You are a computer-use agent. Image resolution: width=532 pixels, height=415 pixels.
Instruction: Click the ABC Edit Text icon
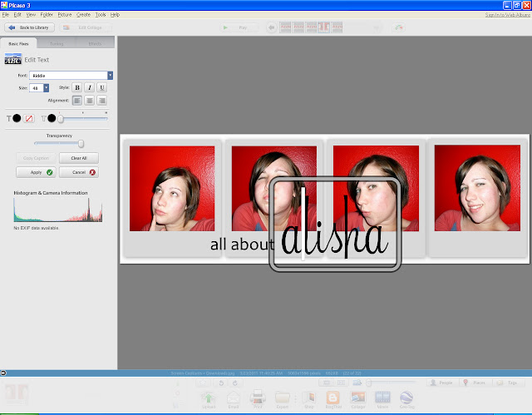tap(13, 59)
